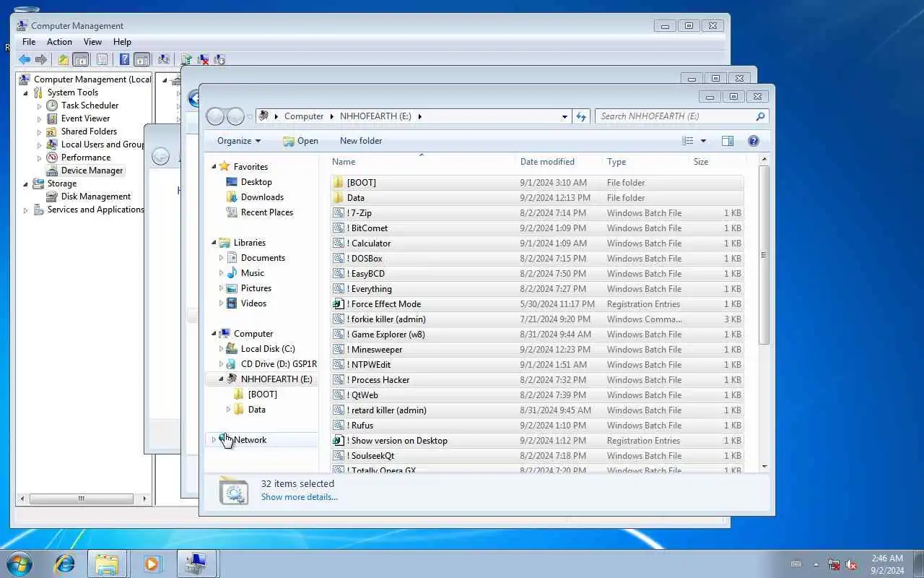Click the Search NHHOFEARTH (E:) field
Image resolution: width=924 pixels, height=578 pixels.
681,116
